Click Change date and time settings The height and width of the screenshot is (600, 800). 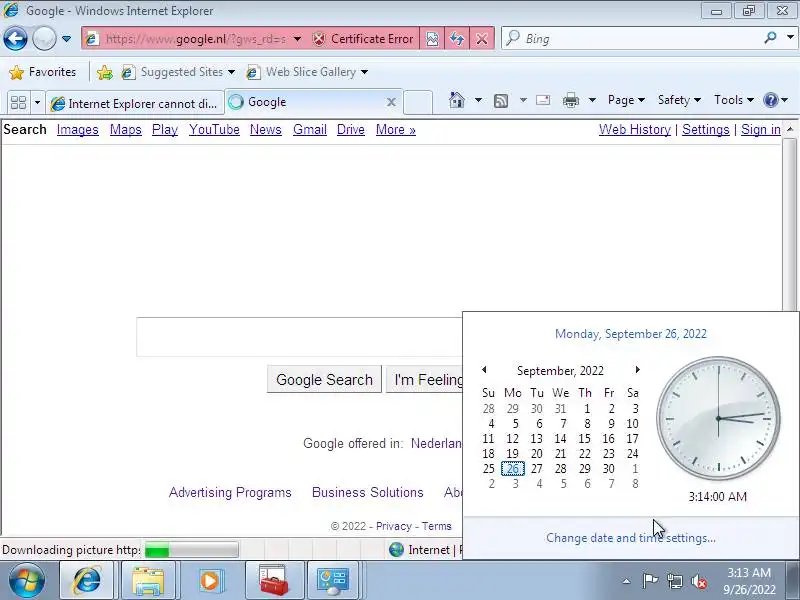pos(631,538)
